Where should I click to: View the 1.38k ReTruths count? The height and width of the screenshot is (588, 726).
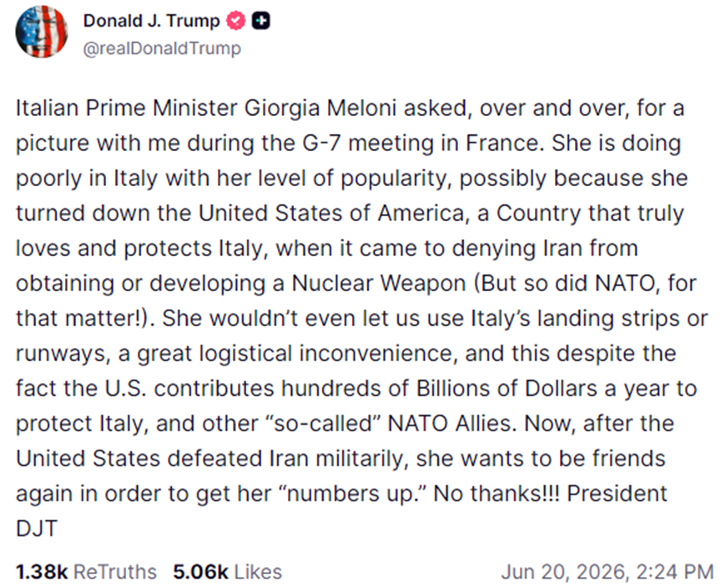(42, 572)
